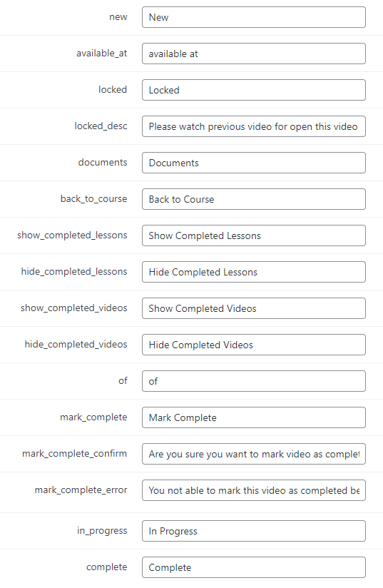
Task: Focus the In Progress input field
Action: point(254,531)
